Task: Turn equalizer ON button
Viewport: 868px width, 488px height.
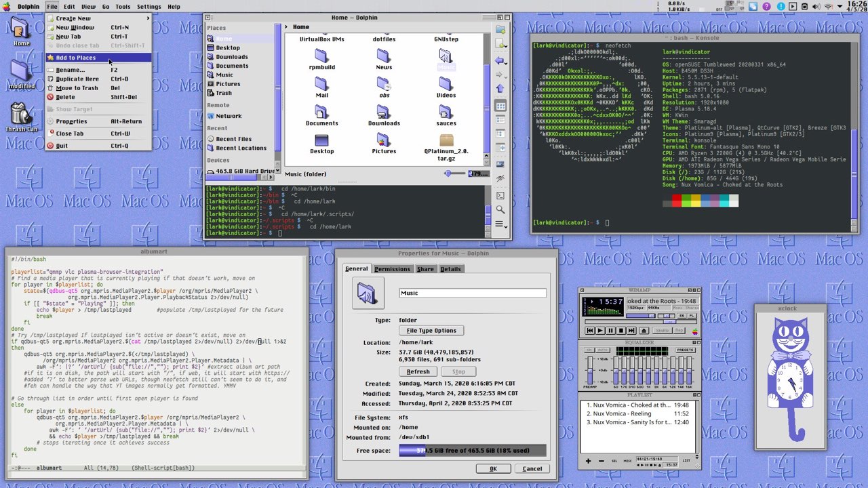Action: tap(589, 350)
